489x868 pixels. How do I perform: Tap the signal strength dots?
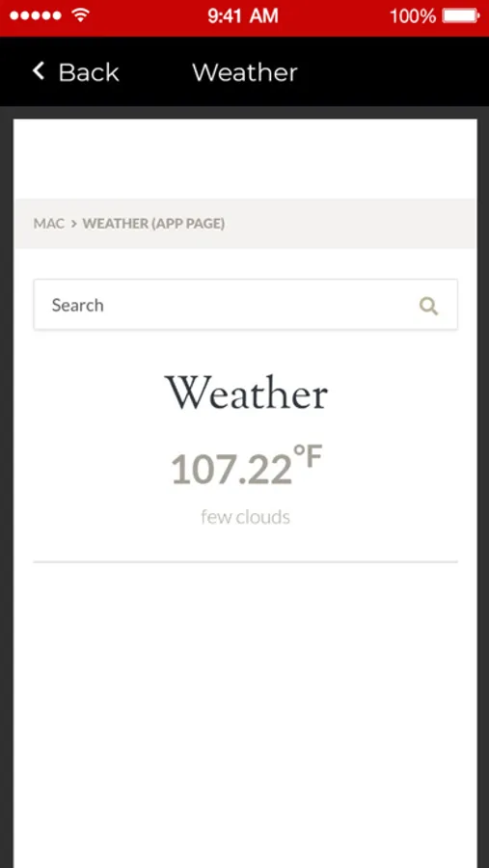[36, 16]
